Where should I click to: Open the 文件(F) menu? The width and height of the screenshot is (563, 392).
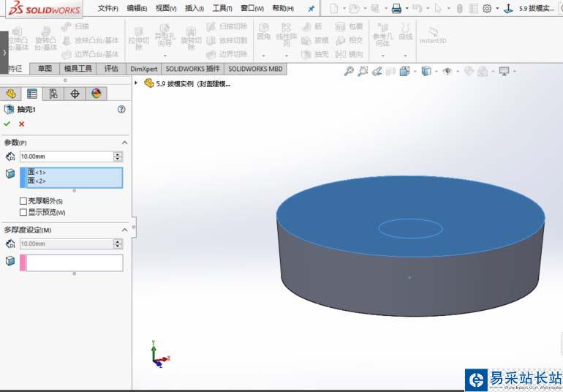point(107,8)
